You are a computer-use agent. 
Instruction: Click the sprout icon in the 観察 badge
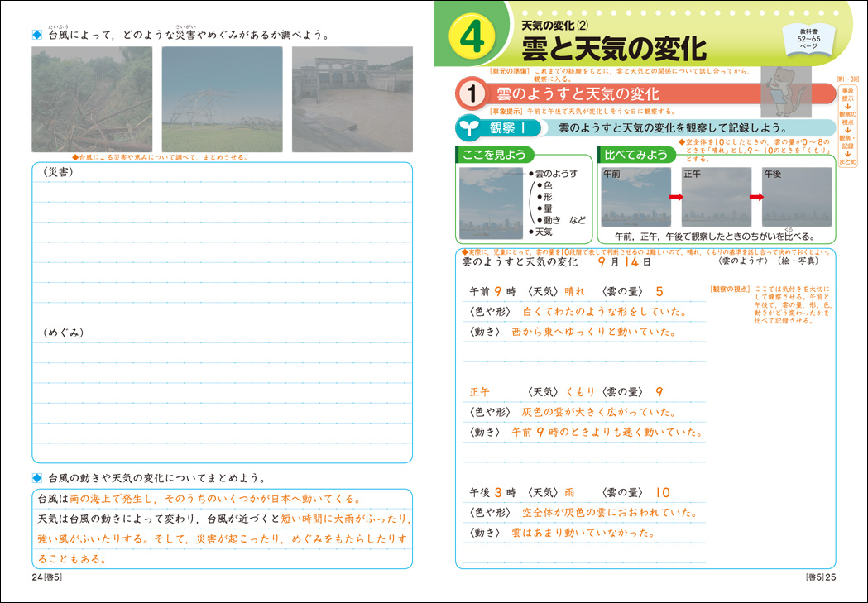[x=469, y=127]
